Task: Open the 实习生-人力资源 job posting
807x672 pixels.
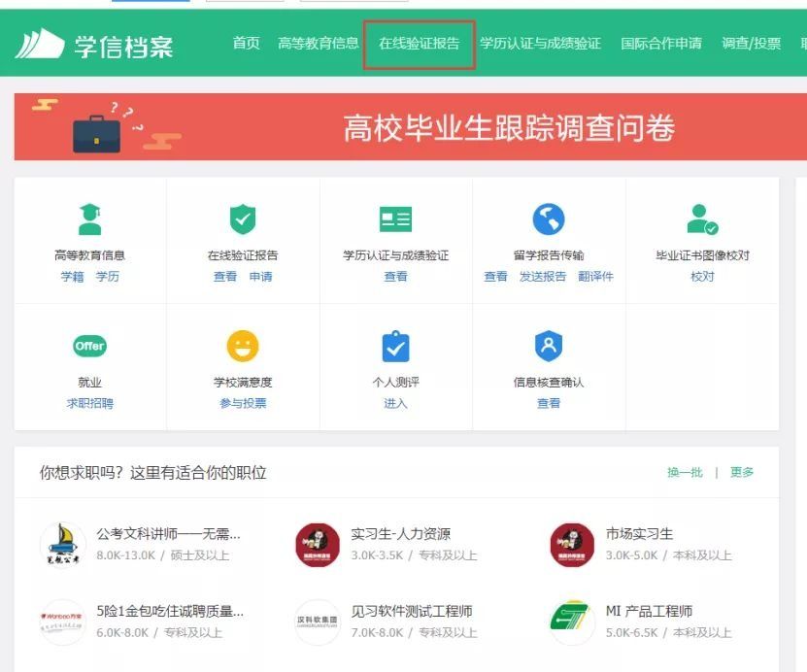Action: pos(400,534)
